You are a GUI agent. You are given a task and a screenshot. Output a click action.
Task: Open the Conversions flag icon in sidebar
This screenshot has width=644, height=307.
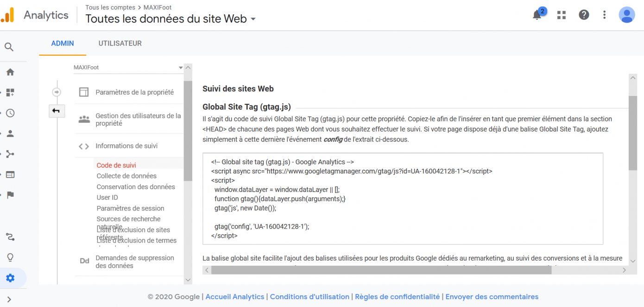[10, 195]
